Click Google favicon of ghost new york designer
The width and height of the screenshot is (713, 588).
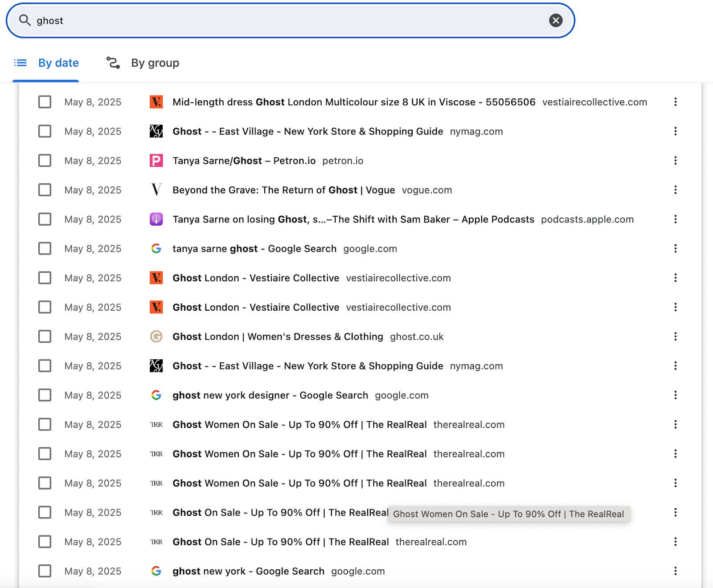[156, 395]
